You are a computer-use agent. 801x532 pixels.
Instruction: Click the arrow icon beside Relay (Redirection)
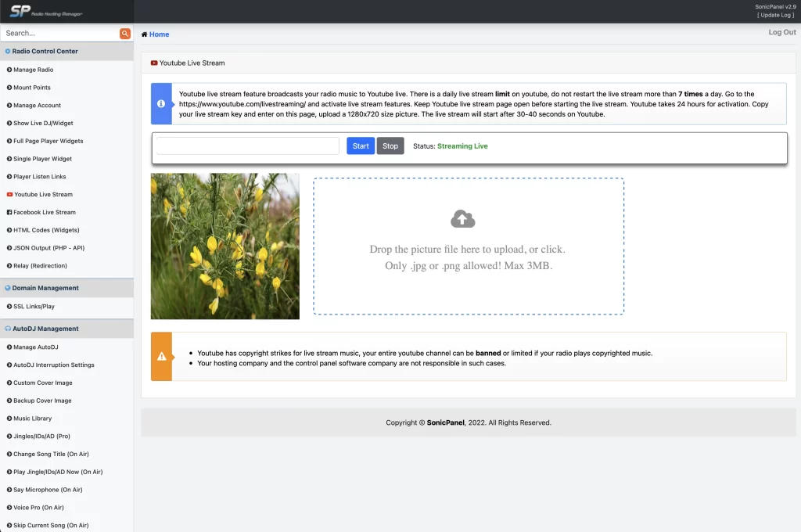click(x=9, y=266)
